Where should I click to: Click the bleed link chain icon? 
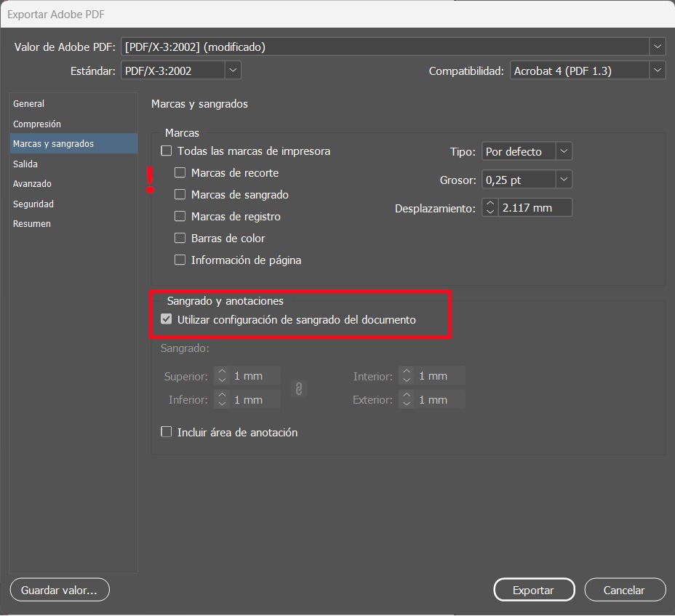click(x=298, y=388)
